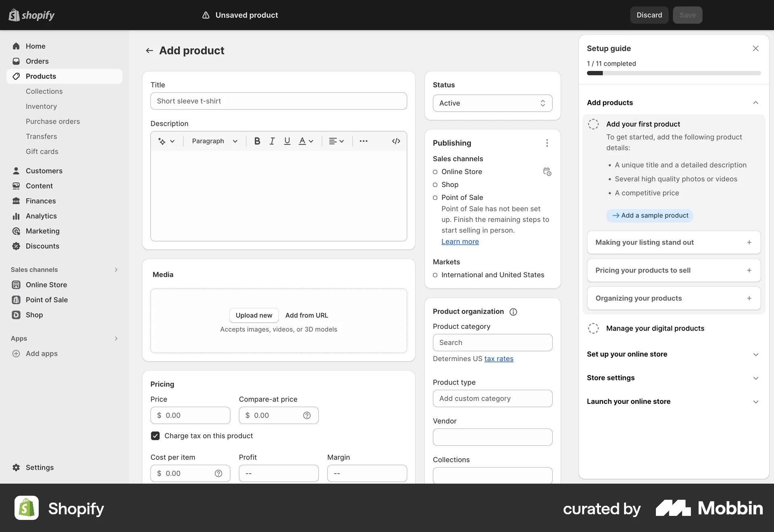Open the overflow menu in the Publishing card
Image resolution: width=774 pixels, height=532 pixels.
pos(547,143)
